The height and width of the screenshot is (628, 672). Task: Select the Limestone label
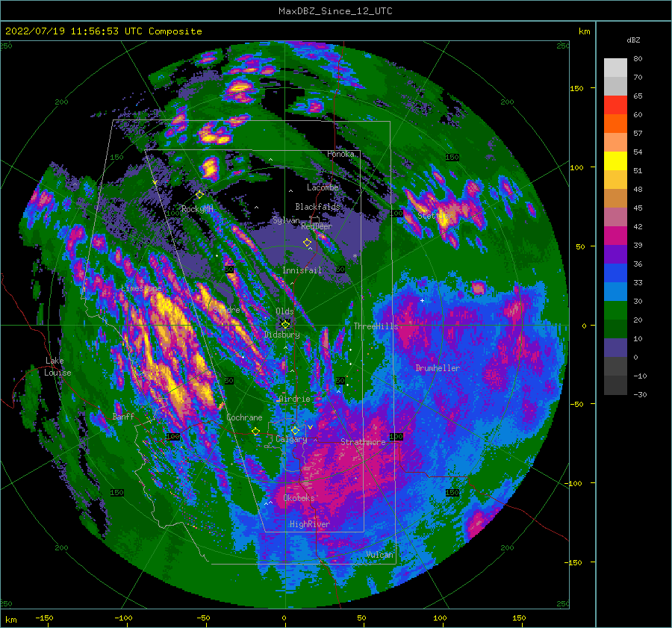click(141, 288)
